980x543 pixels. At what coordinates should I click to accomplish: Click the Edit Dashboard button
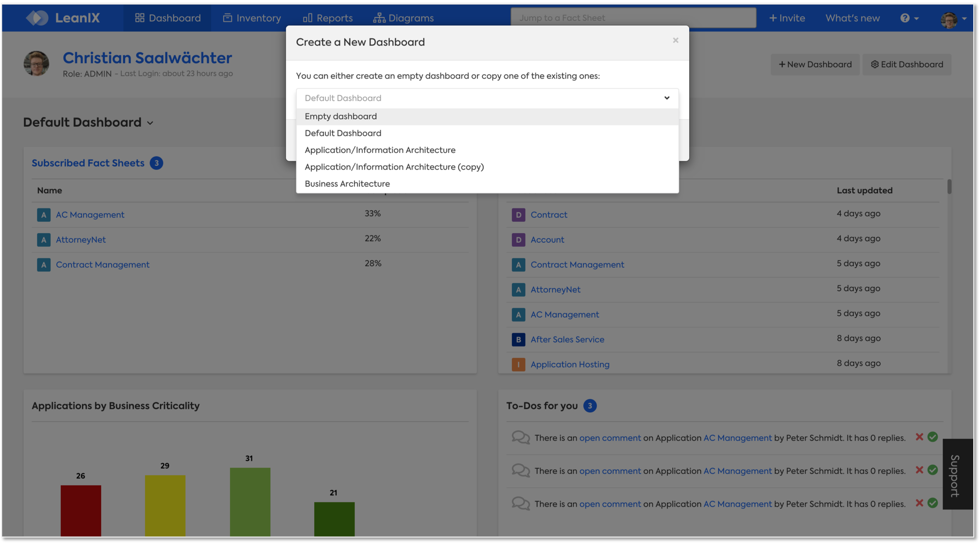click(907, 65)
